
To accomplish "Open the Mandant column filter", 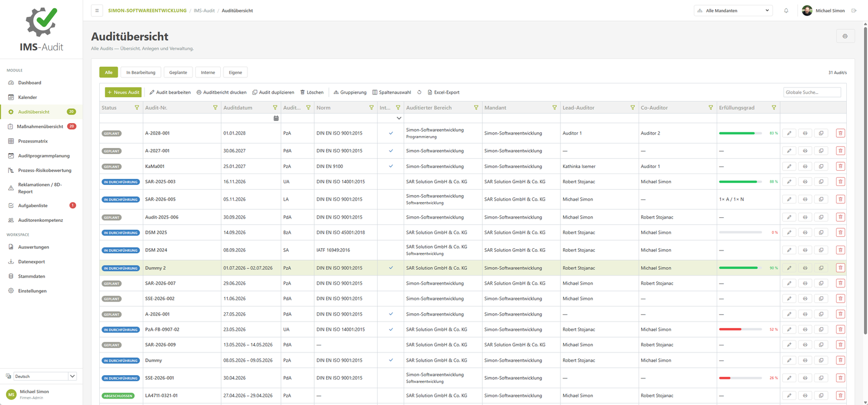I will click(554, 108).
